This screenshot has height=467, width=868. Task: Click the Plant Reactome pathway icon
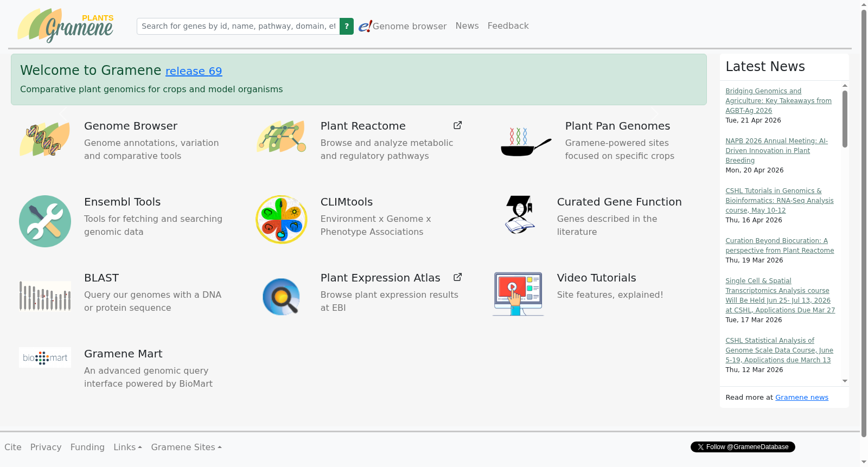click(281, 137)
